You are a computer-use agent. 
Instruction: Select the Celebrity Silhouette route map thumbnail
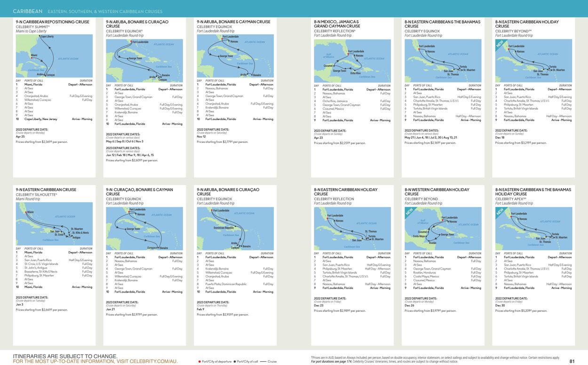[x=54, y=223]
